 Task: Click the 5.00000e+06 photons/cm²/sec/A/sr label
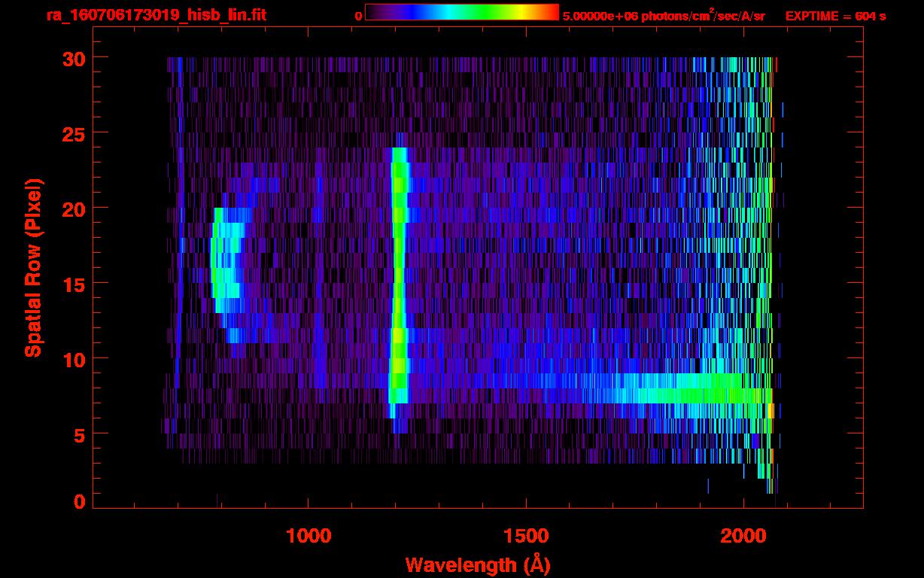(663, 16)
